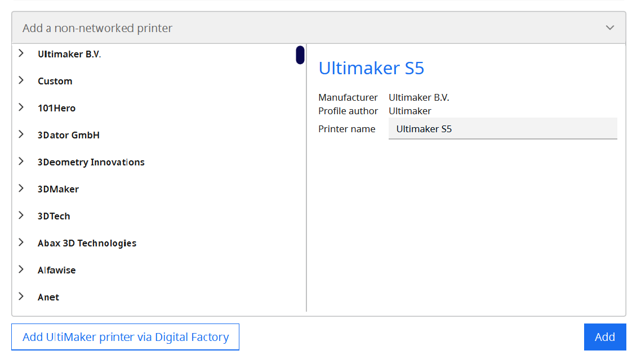The height and width of the screenshot is (364, 641).
Task: Click the Add a non-networked printer header
Action: point(318,28)
